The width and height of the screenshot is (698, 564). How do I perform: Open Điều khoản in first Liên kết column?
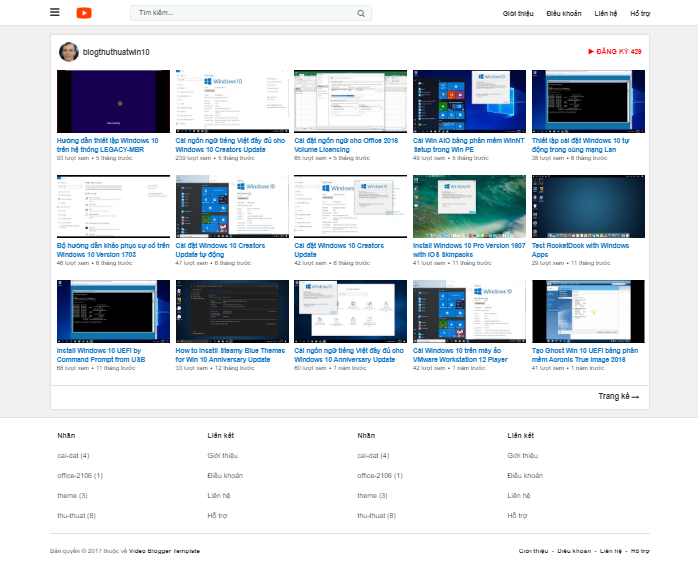click(x=225, y=475)
